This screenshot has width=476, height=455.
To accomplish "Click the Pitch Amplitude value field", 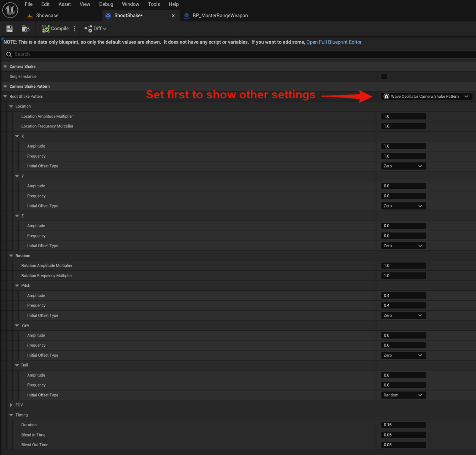I will 403,296.
